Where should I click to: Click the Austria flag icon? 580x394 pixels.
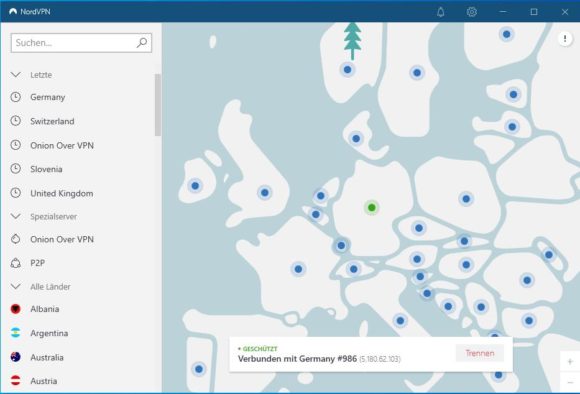coord(16,381)
